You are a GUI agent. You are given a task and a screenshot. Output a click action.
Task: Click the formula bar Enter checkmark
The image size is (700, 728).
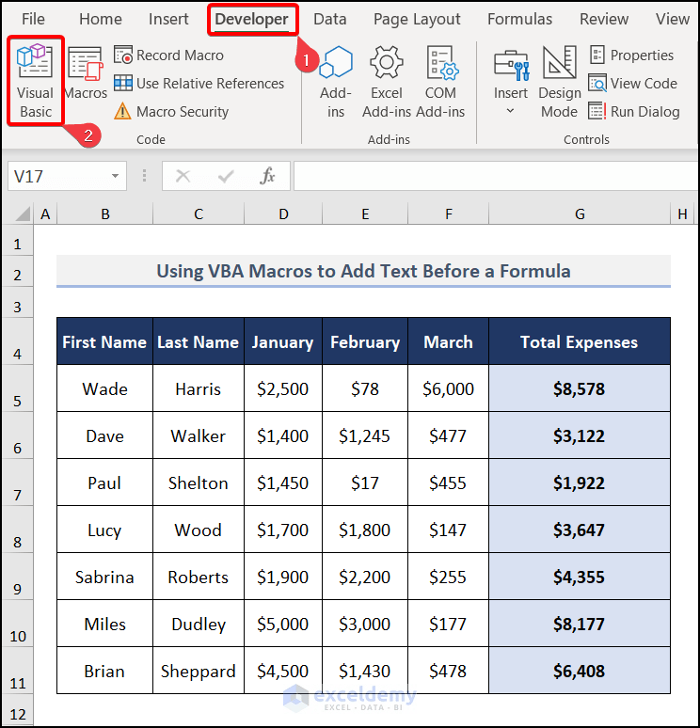pyautogui.click(x=226, y=176)
